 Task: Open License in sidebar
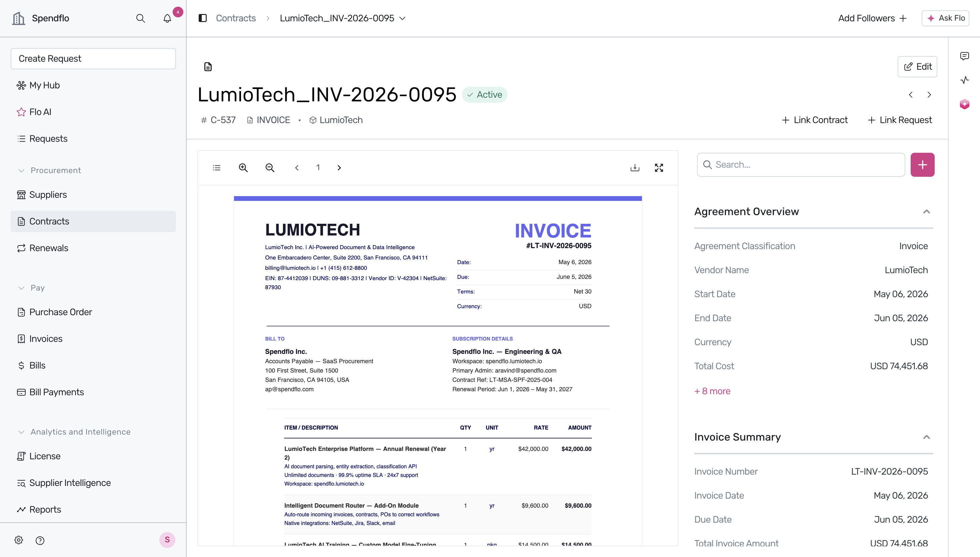[93, 456]
